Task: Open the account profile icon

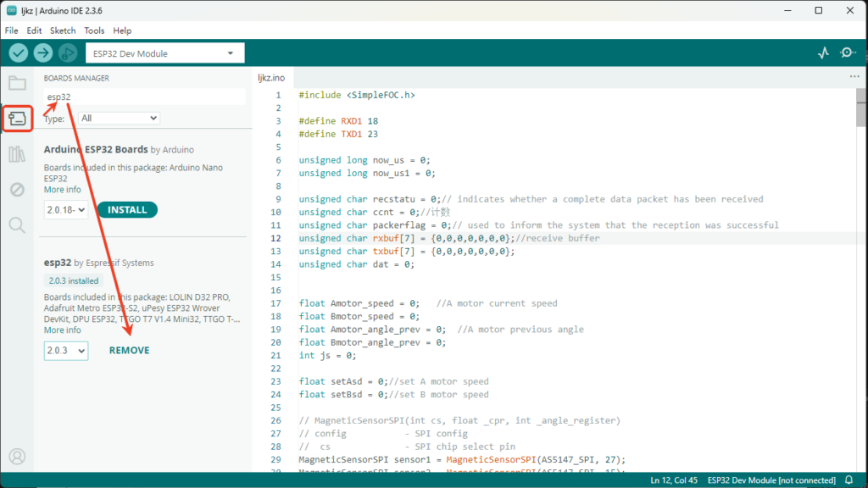Action: click(17, 457)
